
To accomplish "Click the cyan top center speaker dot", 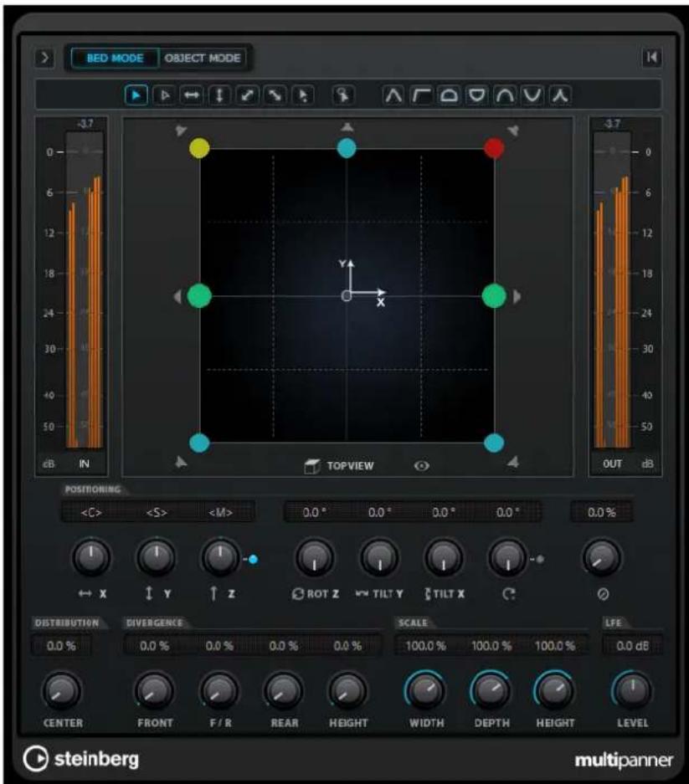I will coord(347,148).
